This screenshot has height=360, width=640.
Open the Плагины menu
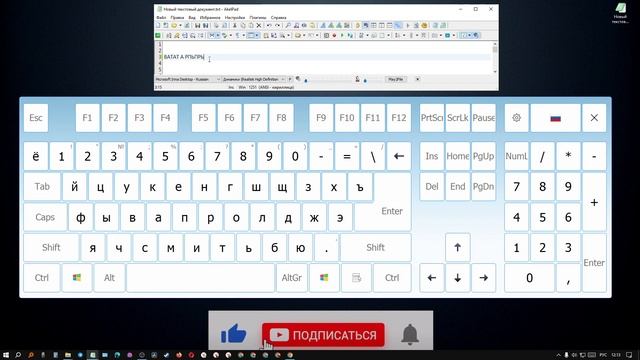click(258, 18)
